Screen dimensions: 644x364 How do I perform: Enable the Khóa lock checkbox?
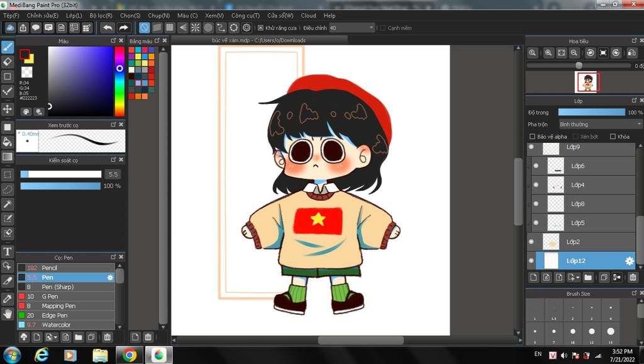613,137
